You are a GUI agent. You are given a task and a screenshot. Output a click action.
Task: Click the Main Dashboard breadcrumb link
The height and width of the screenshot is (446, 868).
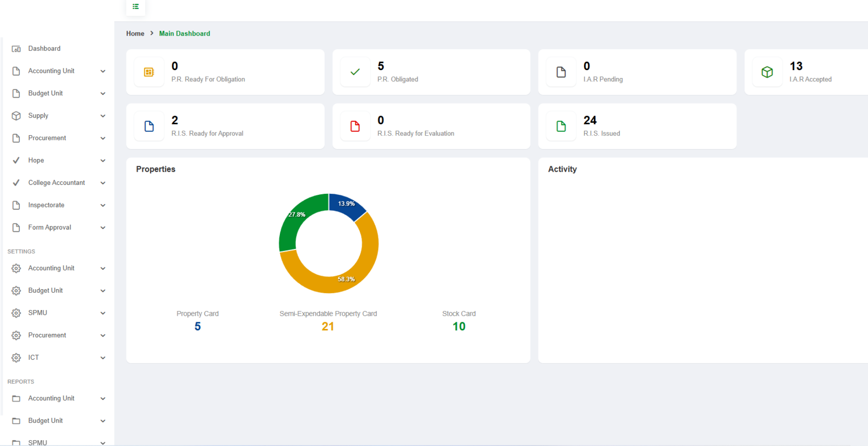coord(184,33)
